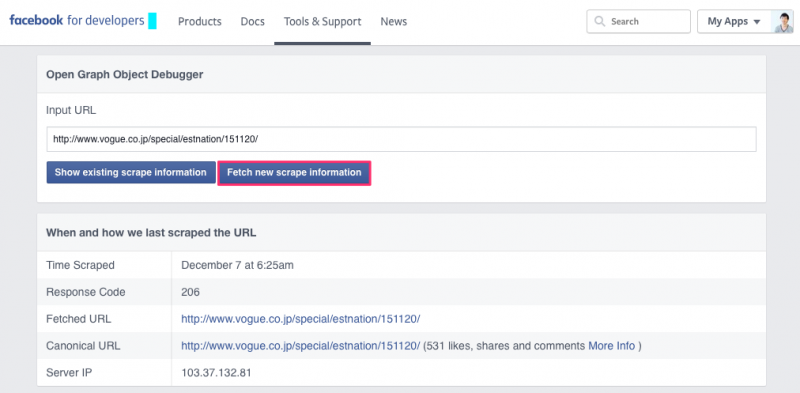Open the News menu item

pyautogui.click(x=393, y=21)
